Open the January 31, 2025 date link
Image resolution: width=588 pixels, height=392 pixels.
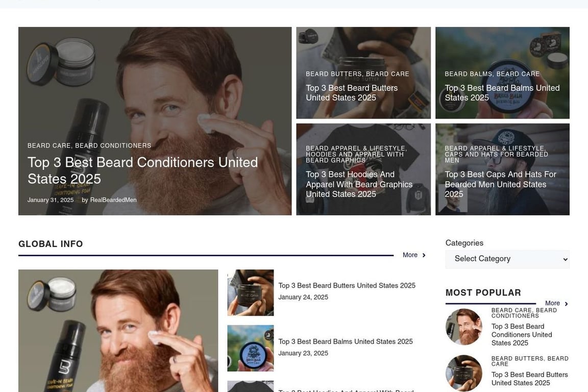click(x=51, y=200)
